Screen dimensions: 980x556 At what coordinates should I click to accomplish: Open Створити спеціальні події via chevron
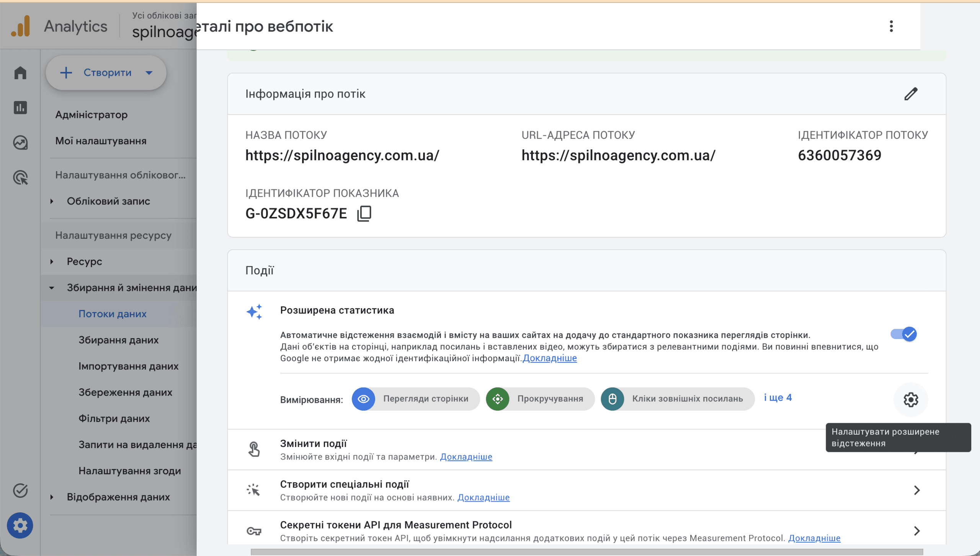click(x=916, y=490)
